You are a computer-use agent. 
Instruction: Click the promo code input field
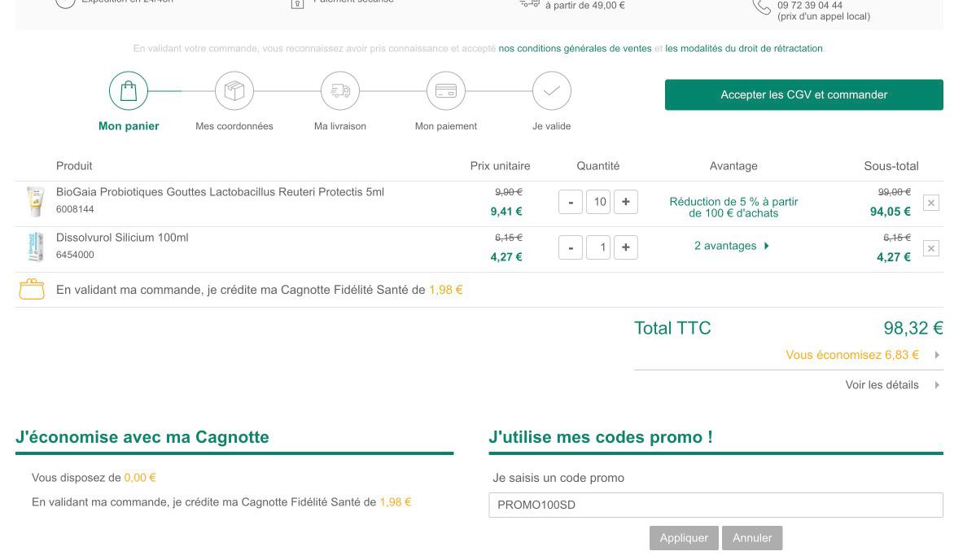[x=716, y=505]
